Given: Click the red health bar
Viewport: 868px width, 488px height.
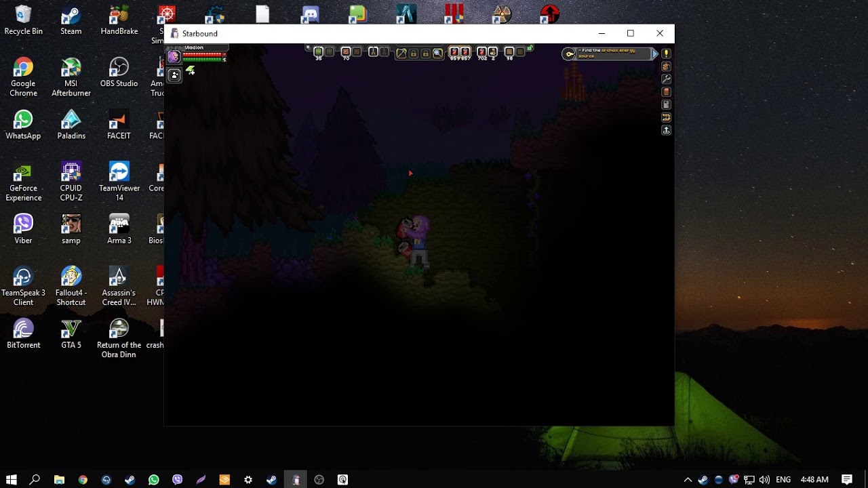Looking at the screenshot, I should click(x=203, y=54).
